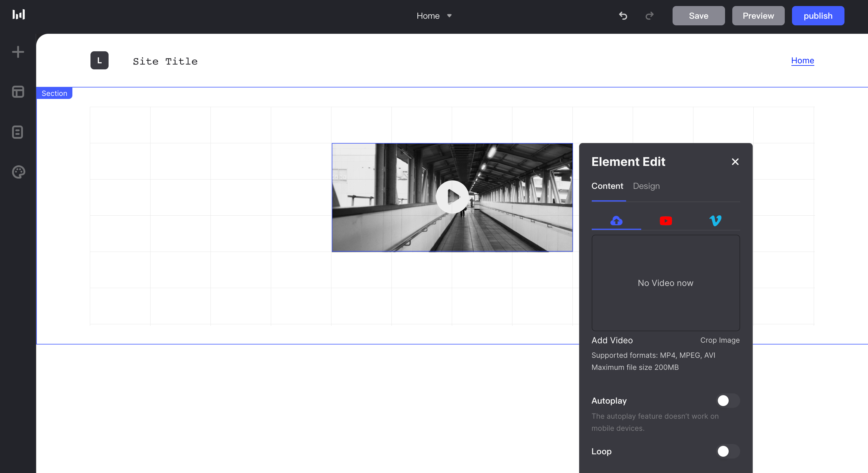Click the Site Title text
Viewport: 868px width, 473px height.
pyautogui.click(x=165, y=61)
